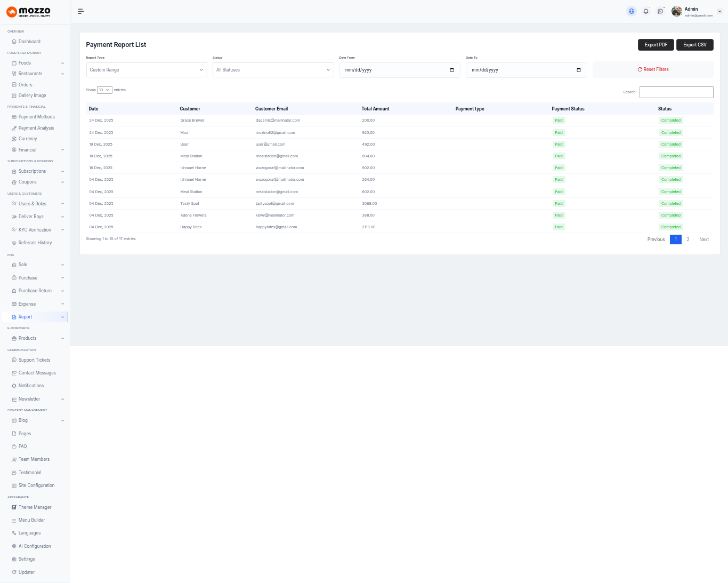Click the table Search input field
This screenshot has height=583, width=728.
[676, 92]
